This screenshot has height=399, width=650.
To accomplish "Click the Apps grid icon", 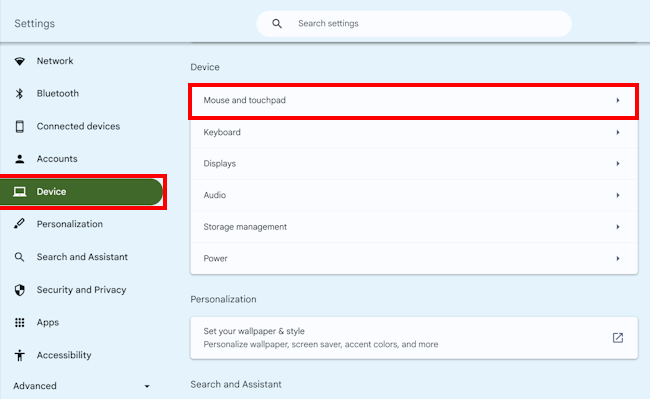I will 19,322.
